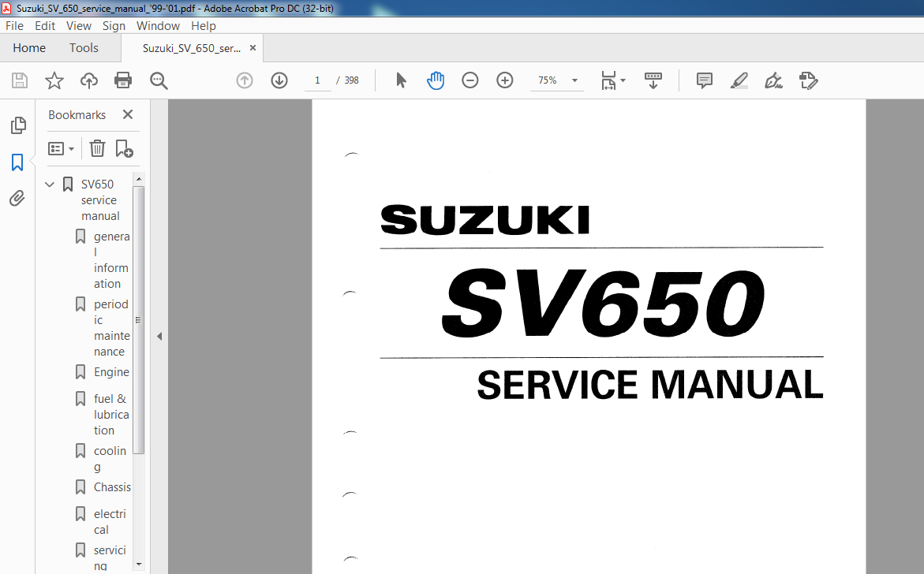Viewport: 924px width, 574px height.
Task: Jump to the servicing bookmark
Action: (x=110, y=557)
